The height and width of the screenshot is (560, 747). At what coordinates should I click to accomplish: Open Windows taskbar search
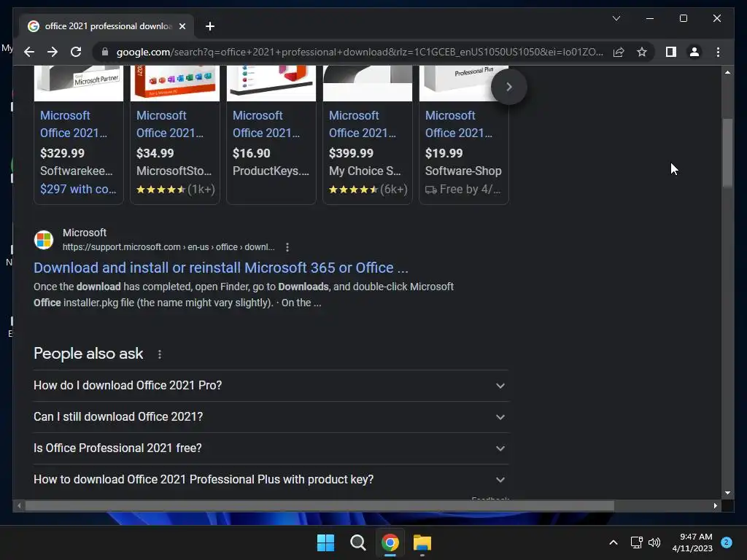click(357, 542)
